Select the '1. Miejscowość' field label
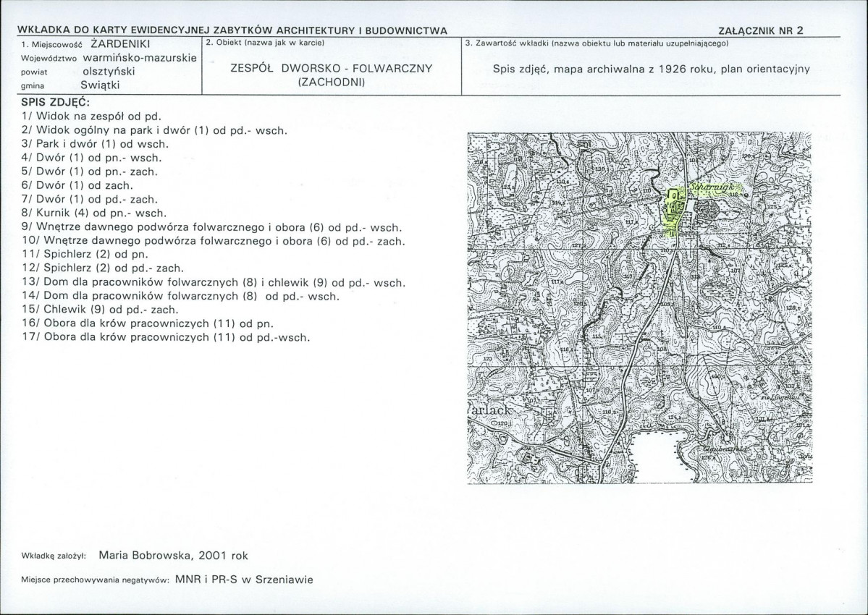Viewport: 868px width, 615px height. (x=51, y=44)
